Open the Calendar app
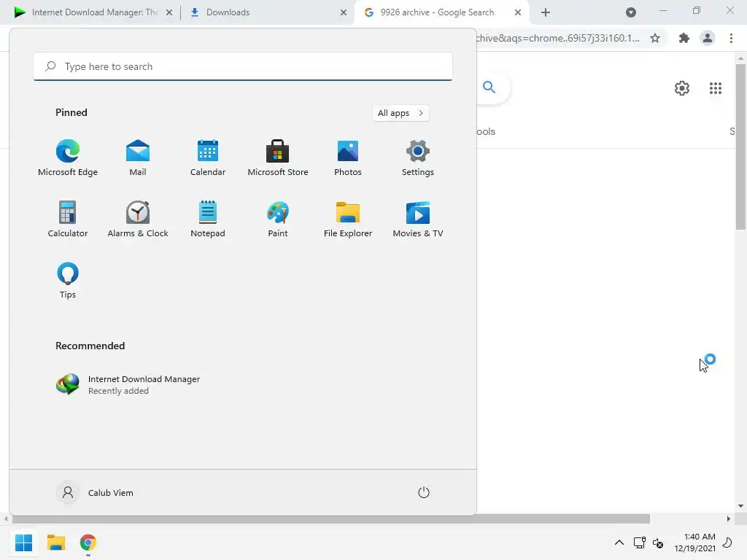747x560 pixels. click(x=208, y=157)
